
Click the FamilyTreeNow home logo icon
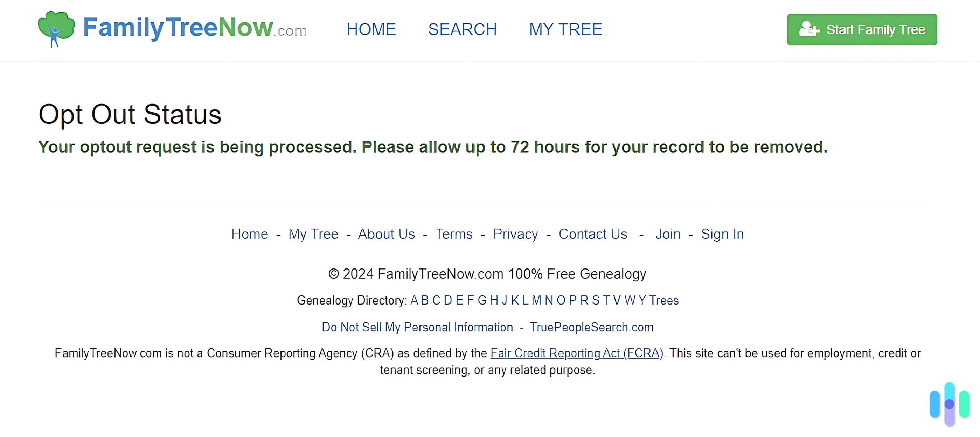coord(56,29)
